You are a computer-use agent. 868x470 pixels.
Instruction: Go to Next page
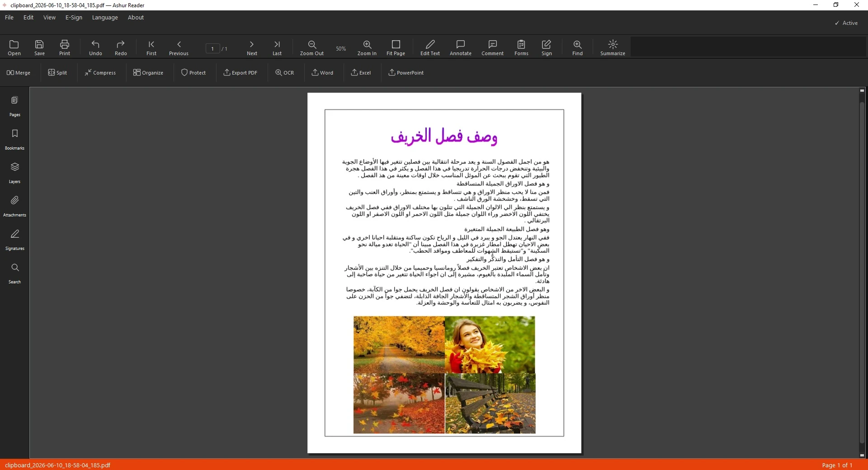click(252, 47)
